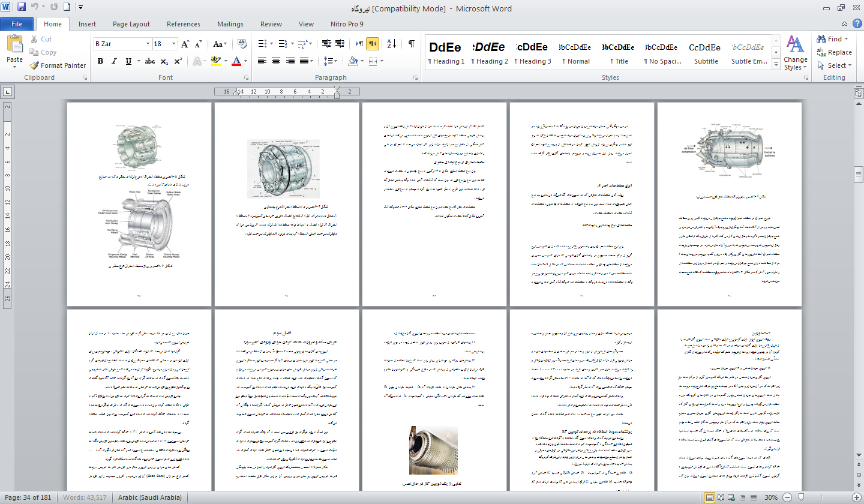This screenshot has width=864, height=504.
Task: Center-align the paragraph text
Action: [x=276, y=61]
